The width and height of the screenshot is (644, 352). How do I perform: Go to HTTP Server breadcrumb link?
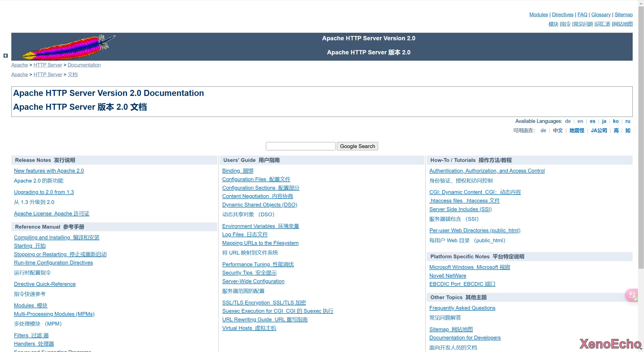pyautogui.click(x=48, y=65)
